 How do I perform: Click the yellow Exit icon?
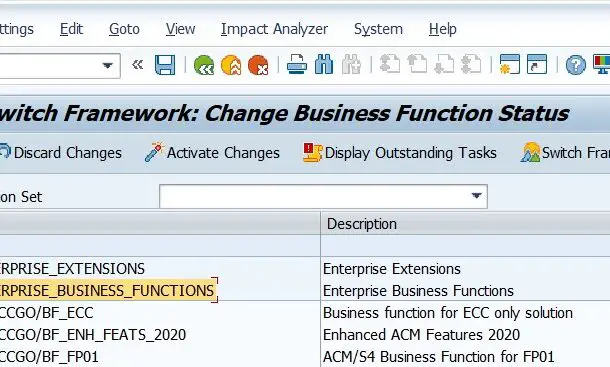point(231,65)
